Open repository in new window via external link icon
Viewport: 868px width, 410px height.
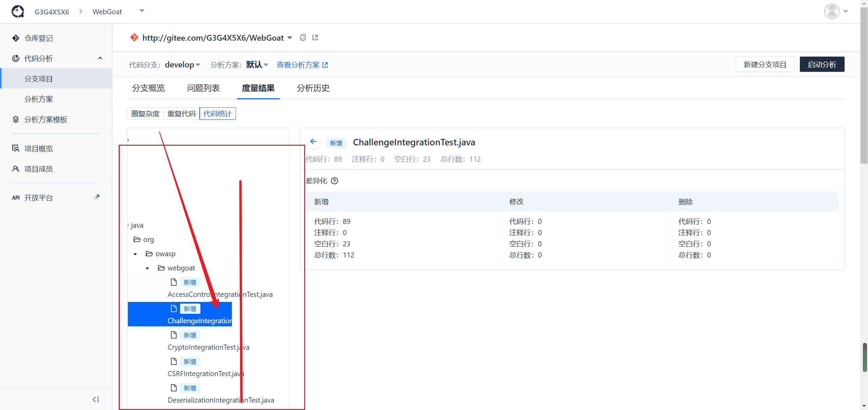click(x=315, y=37)
